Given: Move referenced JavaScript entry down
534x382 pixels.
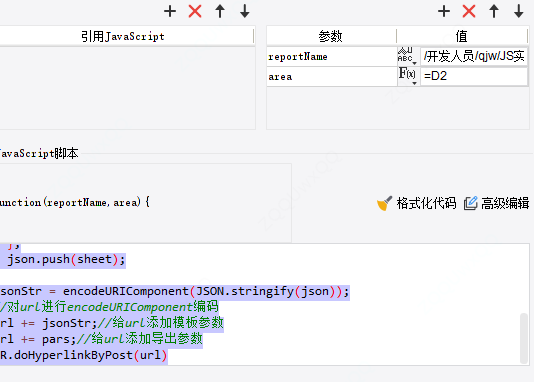Looking at the screenshot, I should point(245,11).
